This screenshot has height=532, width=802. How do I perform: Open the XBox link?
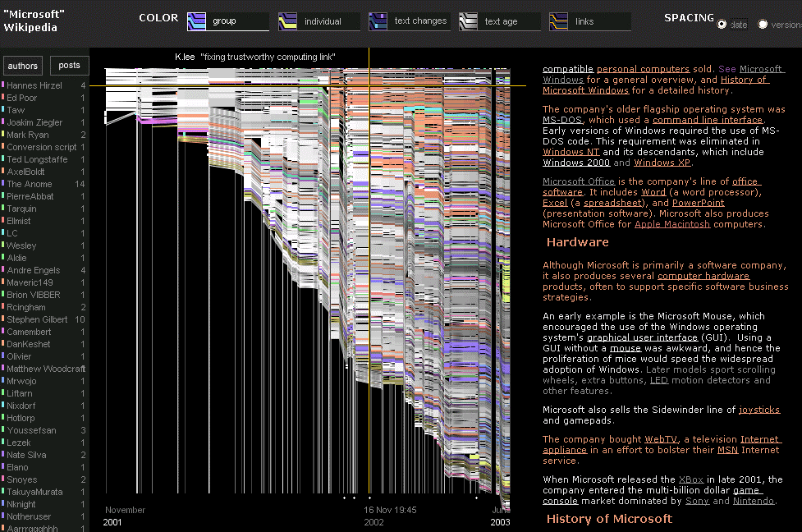(x=691, y=479)
